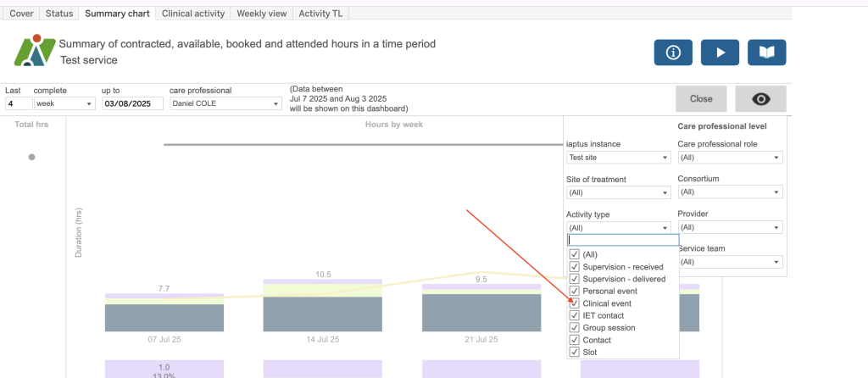Viewport: 868px width, 378px height.
Task: Expand the Site of treatment dropdown
Action: [618, 192]
